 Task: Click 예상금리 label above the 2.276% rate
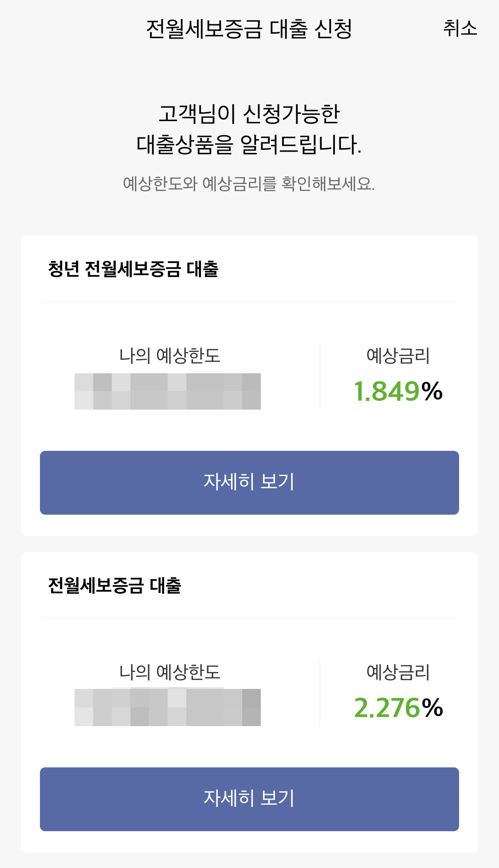pyautogui.click(x=398, y=672)
